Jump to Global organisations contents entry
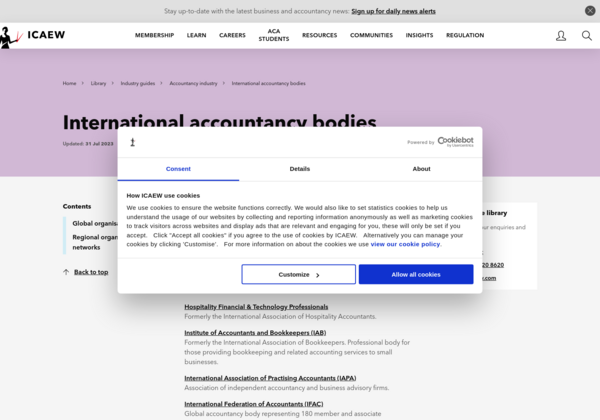Viewport: 600px width, 420px height. coord(95,223)
